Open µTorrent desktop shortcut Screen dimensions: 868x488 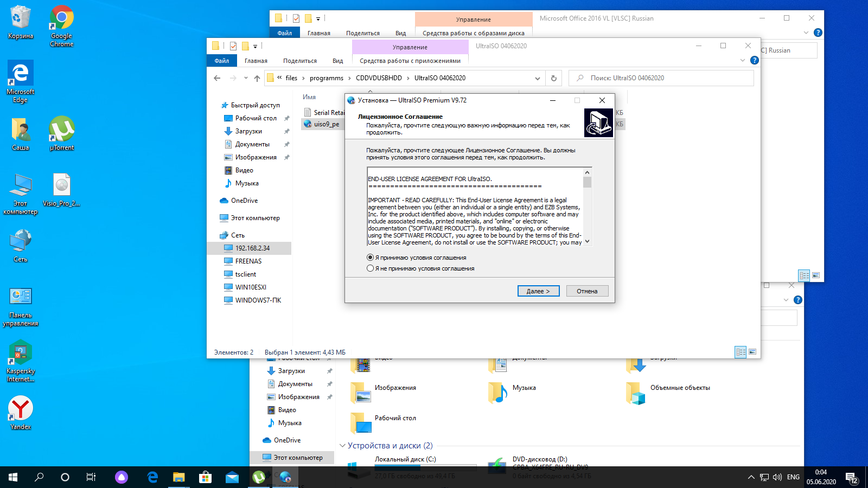click(62, 133)
